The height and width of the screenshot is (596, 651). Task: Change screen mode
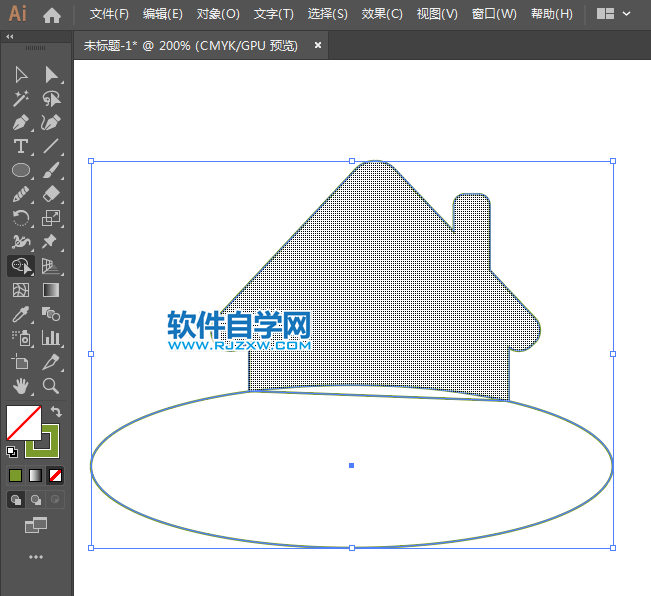click(36, 525)
